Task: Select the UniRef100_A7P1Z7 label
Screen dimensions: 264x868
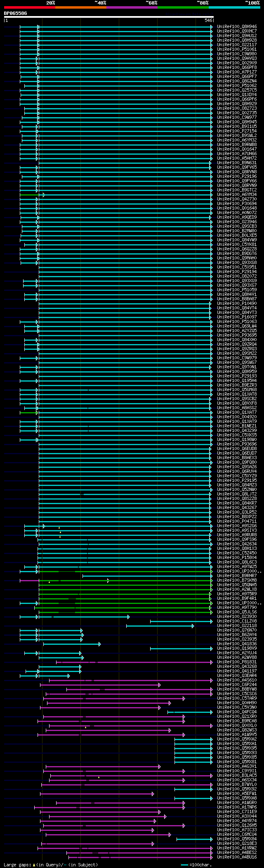Action: point(237,72)
